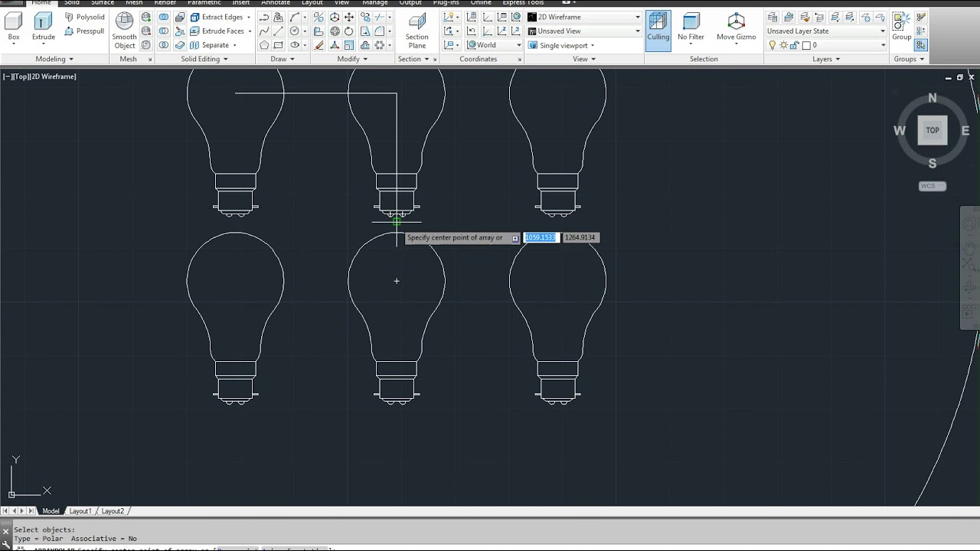Choose the Polysolid tool
980x551 pixels.
coord(84,17)
